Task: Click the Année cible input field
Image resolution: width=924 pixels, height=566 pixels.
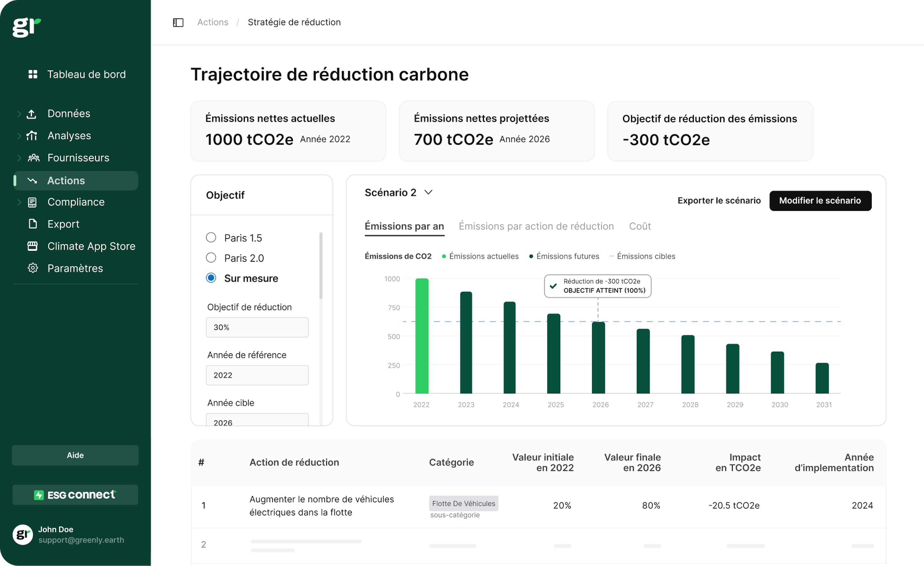Action: (257, 422)
